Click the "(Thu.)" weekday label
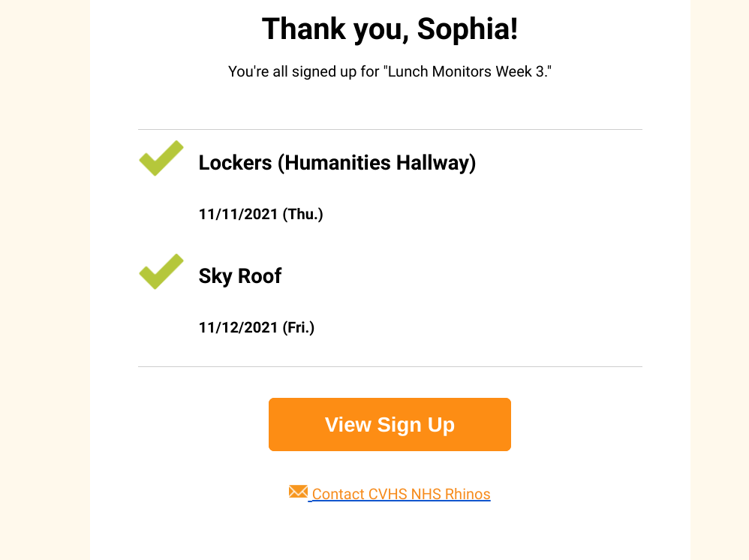 pos(302,215)
